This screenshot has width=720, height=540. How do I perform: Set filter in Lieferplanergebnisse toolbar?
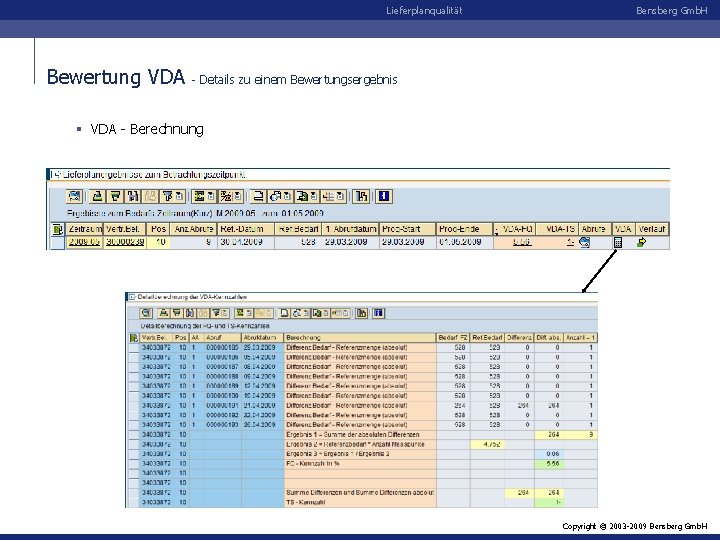(168, 197)
